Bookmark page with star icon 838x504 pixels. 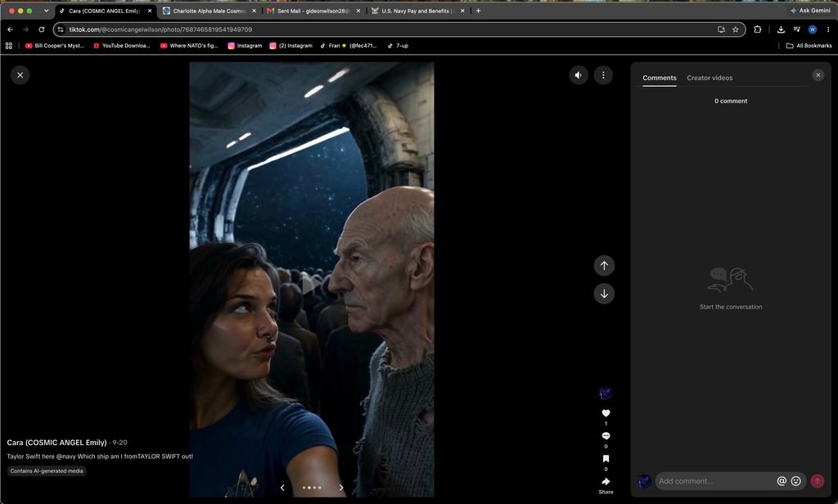[x=736, y=29]
